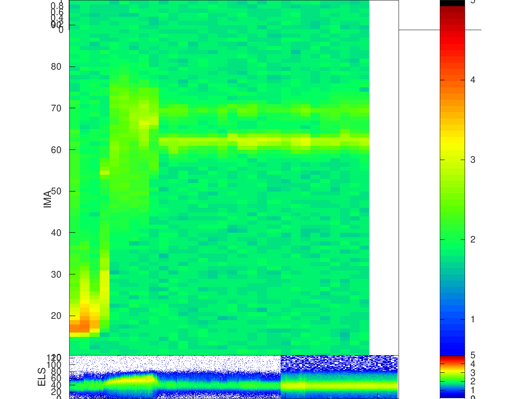Click value 3 on the large colorbar
This screenshot has width=532, height=399.
(473, 160)
